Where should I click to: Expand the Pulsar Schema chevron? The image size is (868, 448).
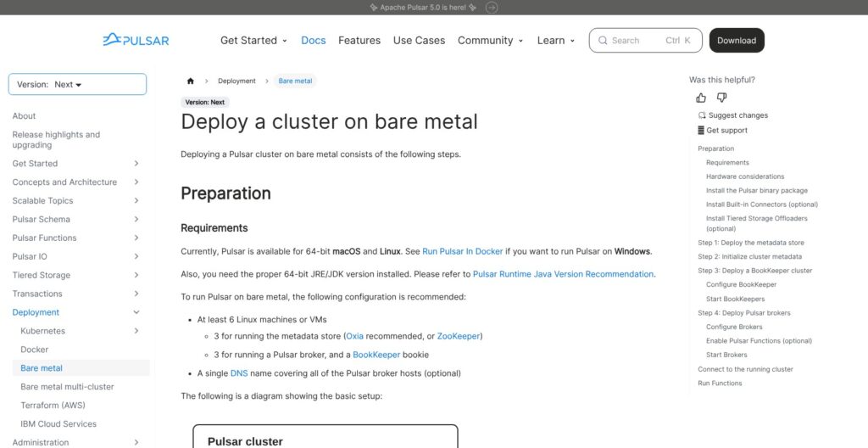point(136,219)
